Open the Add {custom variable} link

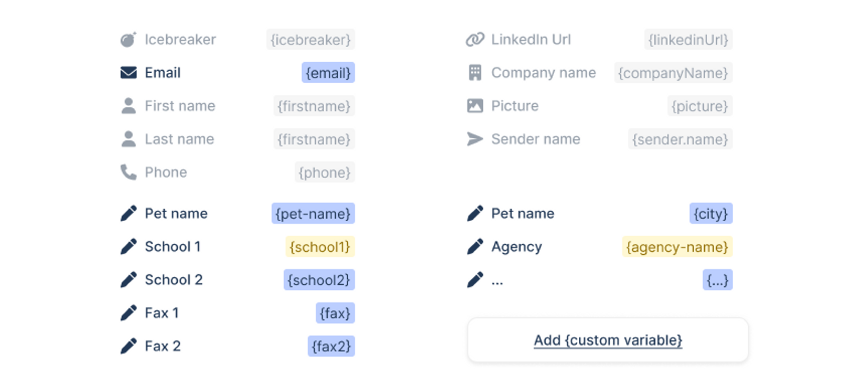608,340
